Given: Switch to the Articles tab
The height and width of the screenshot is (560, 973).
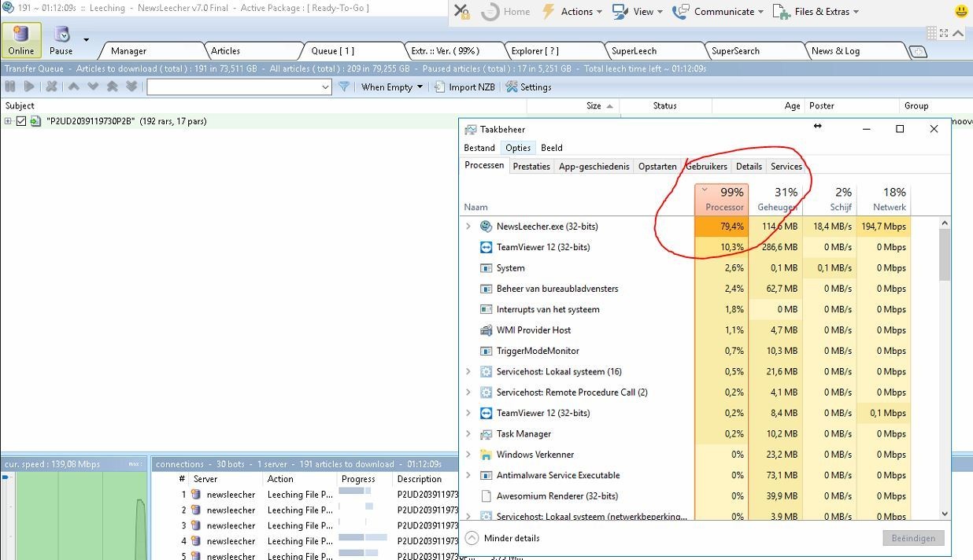Looking at the screenshot, I should pyautogui.click(x=226, y=51).
